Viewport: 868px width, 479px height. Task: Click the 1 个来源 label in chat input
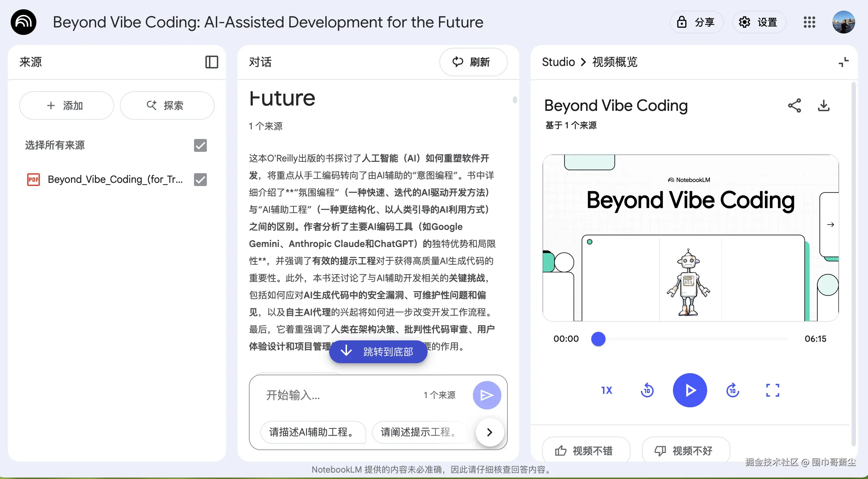click(x=440, y=395)
